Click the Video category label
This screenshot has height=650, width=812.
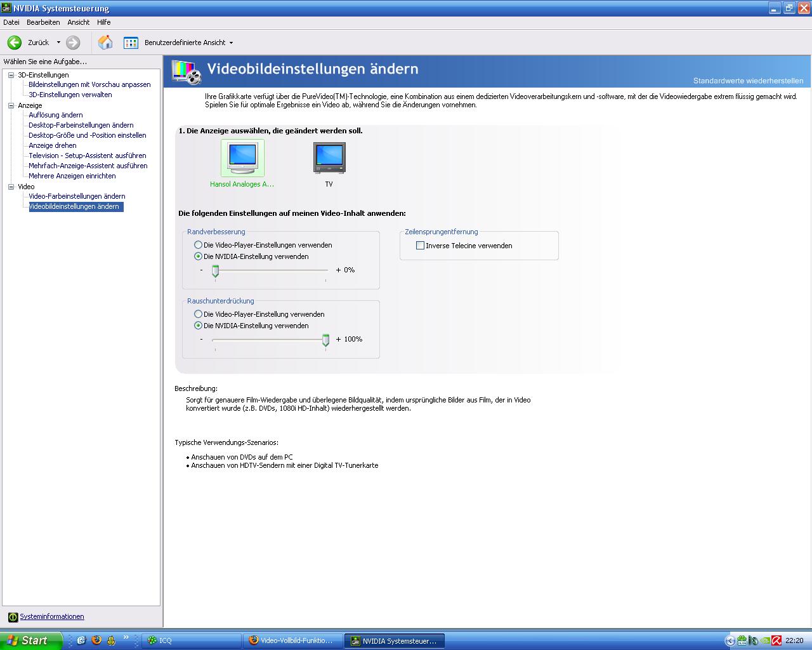tap(26, 187)
